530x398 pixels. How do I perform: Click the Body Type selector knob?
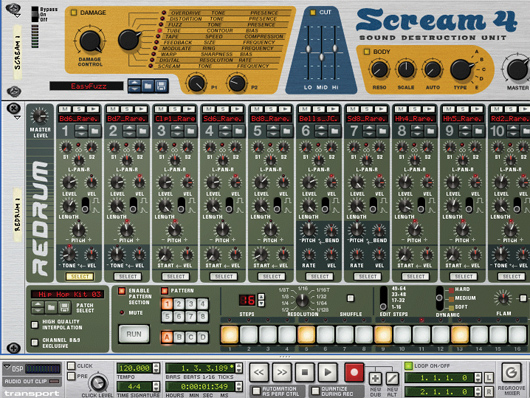[x=461, y=69]
